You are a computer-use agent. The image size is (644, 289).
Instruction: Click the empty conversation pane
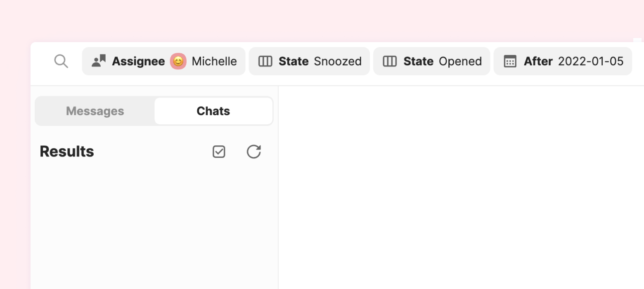click(461, 187)
